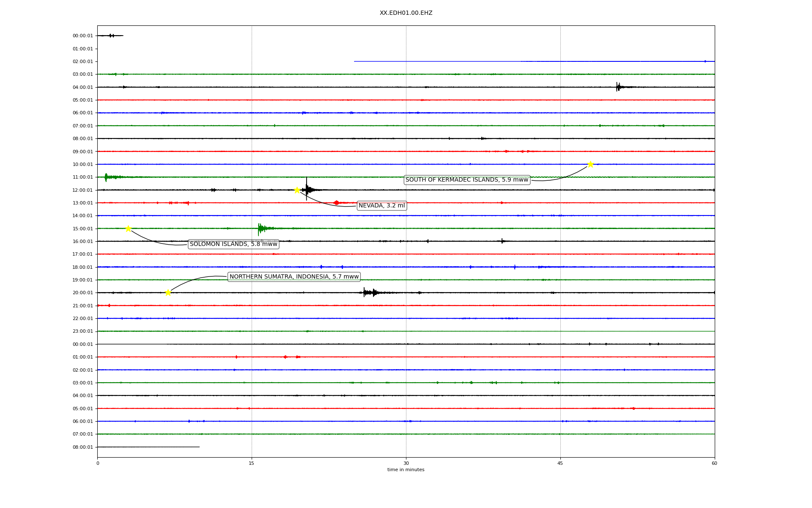Click the NORTHERN SUMATRA, INDONESIA, 5.7 mww label
Screen dimensions: 812x508
[x=294, y=277]
